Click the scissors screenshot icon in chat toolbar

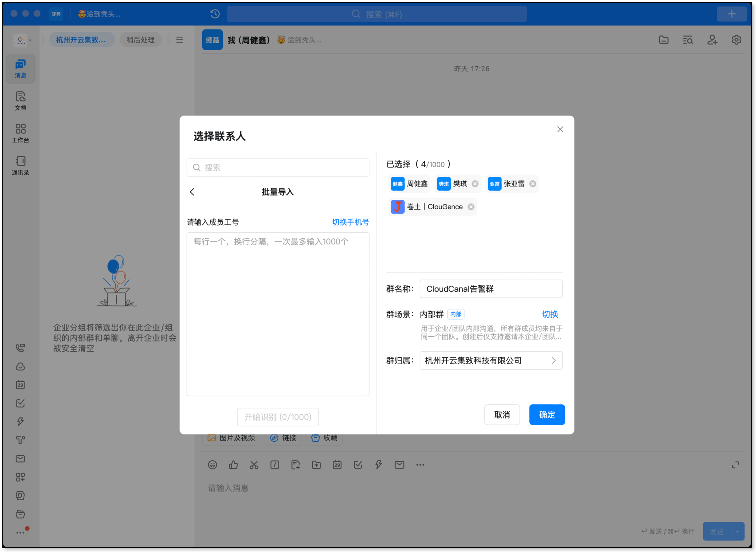tap(254, 465)
